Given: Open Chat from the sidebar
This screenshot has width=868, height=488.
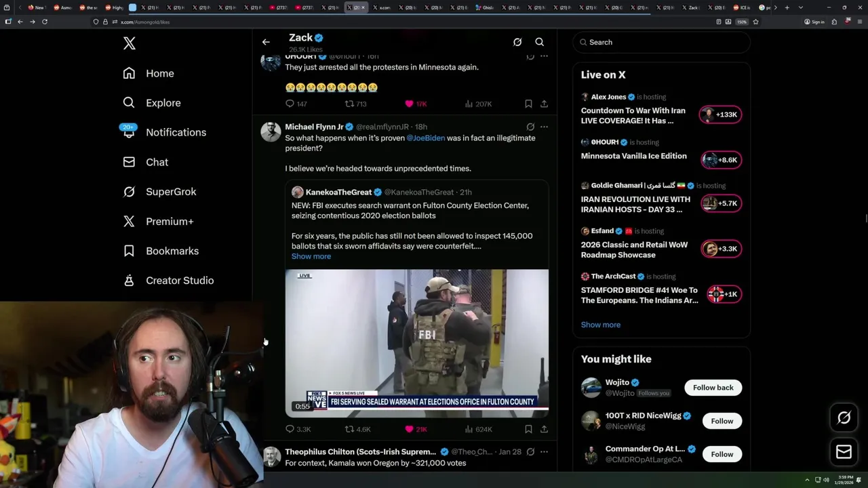Looking at the screenshot, I should click(x=145, y=162).
